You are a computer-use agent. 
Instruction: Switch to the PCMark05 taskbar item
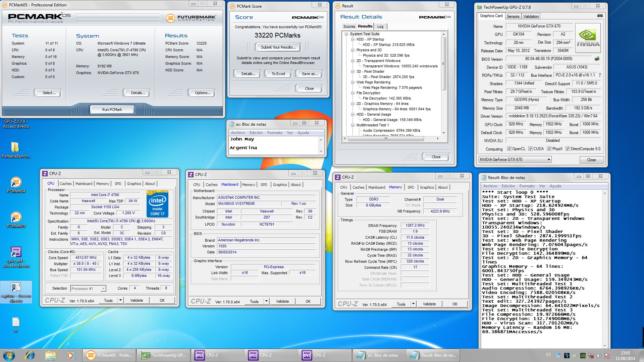click(x=109, y=355)
